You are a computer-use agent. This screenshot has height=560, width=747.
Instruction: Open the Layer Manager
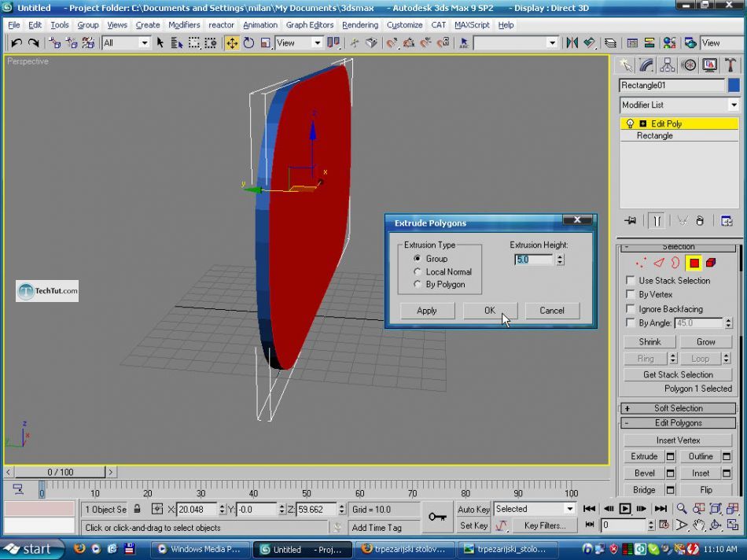[x=610, y=43]
